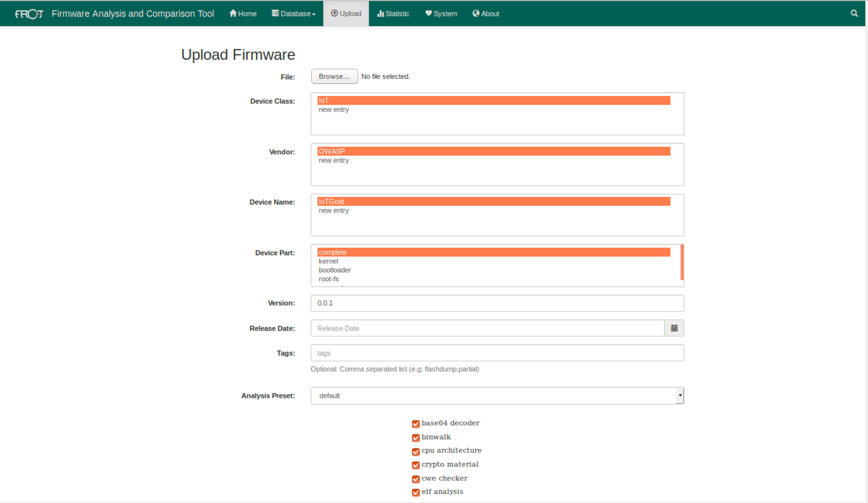Select kernel in Device Part list
The height and width of the screenshot is (503, 868).
pos(494,261)
